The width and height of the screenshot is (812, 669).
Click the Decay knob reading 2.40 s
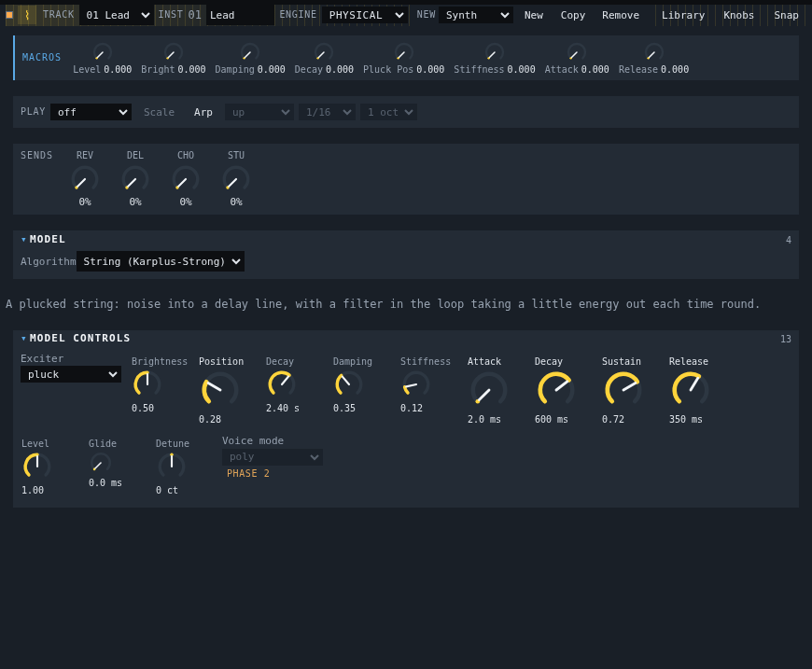(x=281, y=384)
